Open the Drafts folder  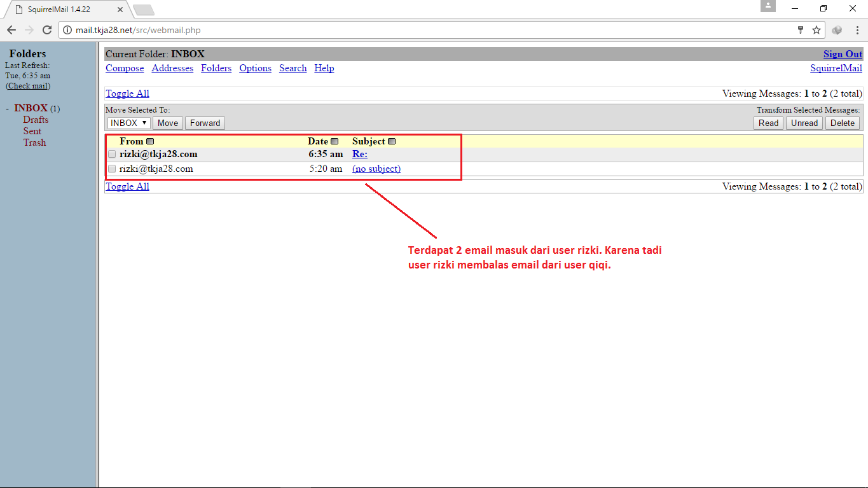tap(36, 120)
